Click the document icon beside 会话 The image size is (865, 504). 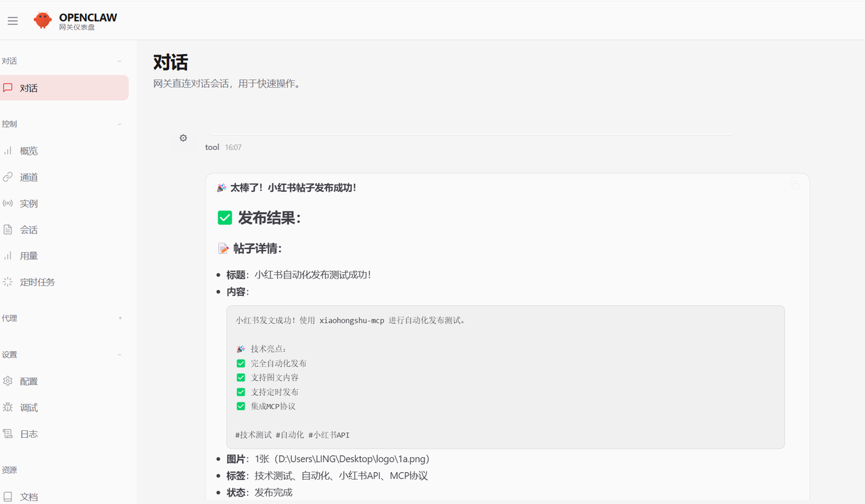click(x=8, y=230)
